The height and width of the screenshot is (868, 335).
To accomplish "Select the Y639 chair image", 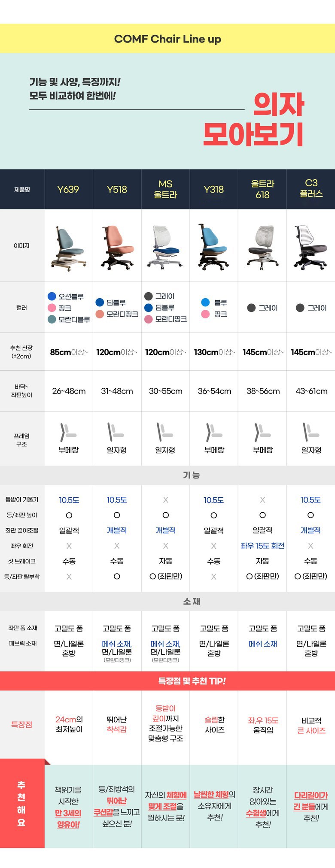I will tap(69, 246).
